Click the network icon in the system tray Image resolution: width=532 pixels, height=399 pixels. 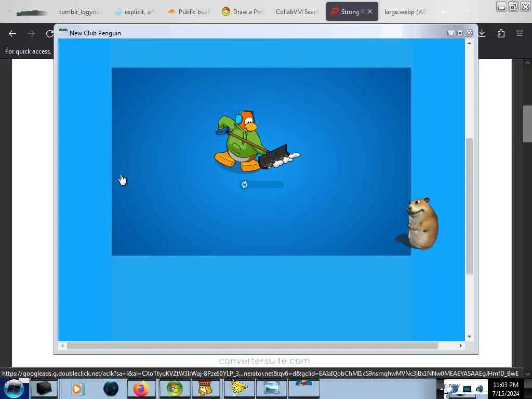467,389
